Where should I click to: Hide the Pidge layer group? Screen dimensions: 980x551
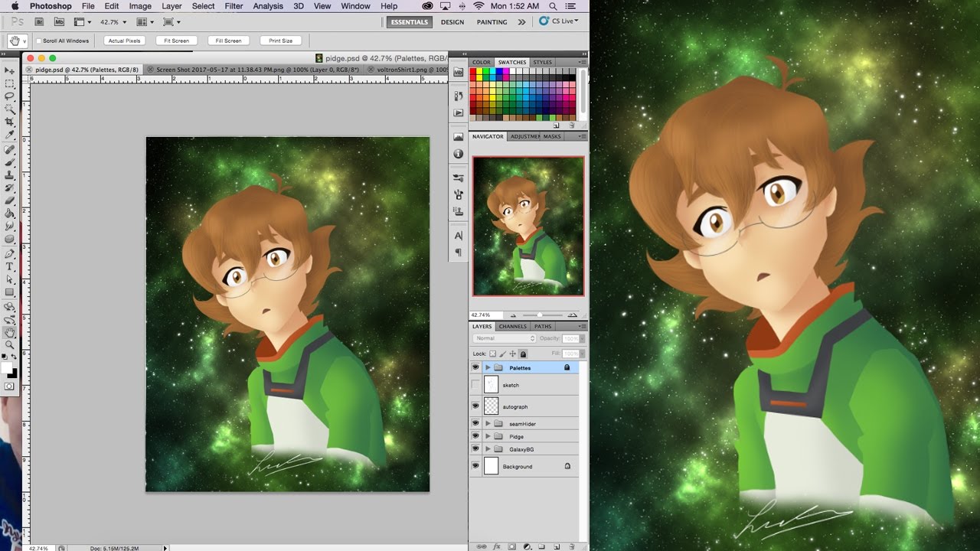pyautogui.click(x=475, y=436)
